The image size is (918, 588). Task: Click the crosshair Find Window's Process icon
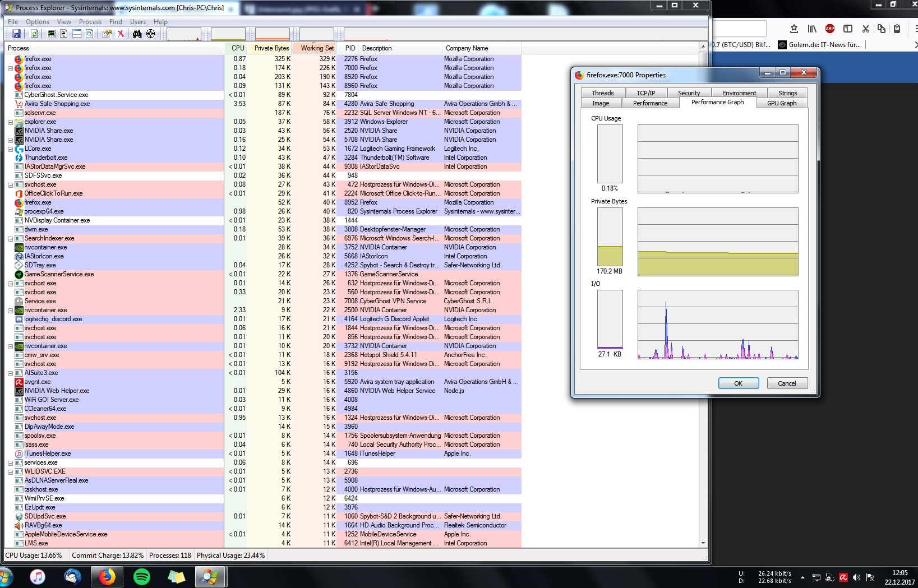[151, 34]
